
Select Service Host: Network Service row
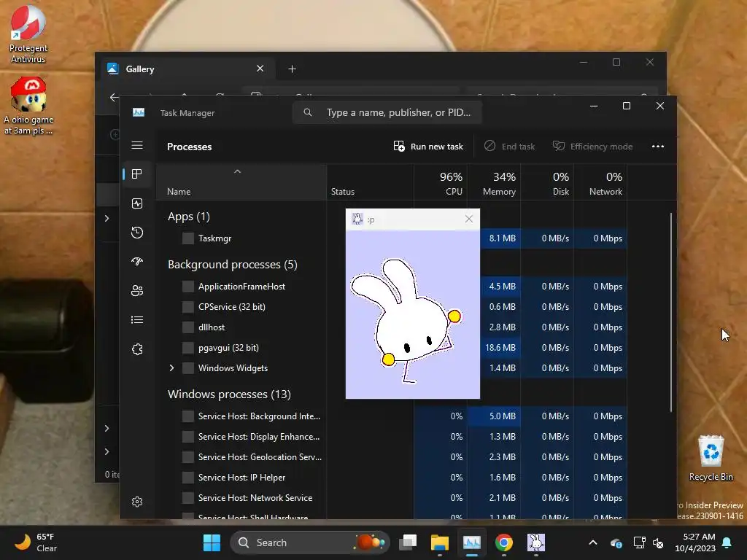(x=391, y=498)
